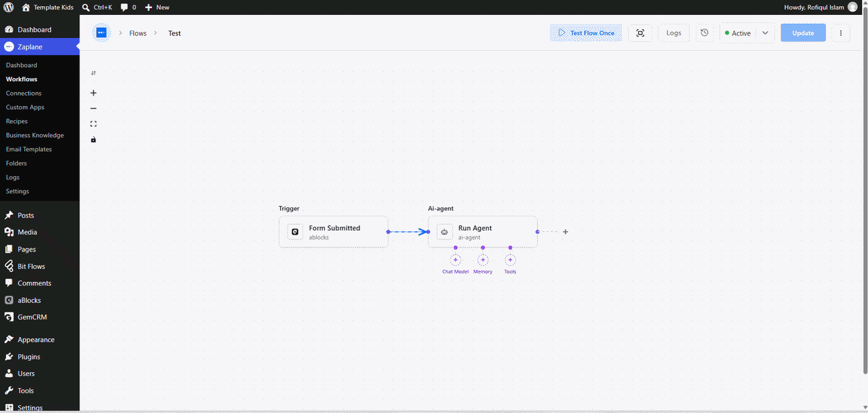868x413 pixels.
Task: Add Memory to the agent
Action: click(483, 260)
